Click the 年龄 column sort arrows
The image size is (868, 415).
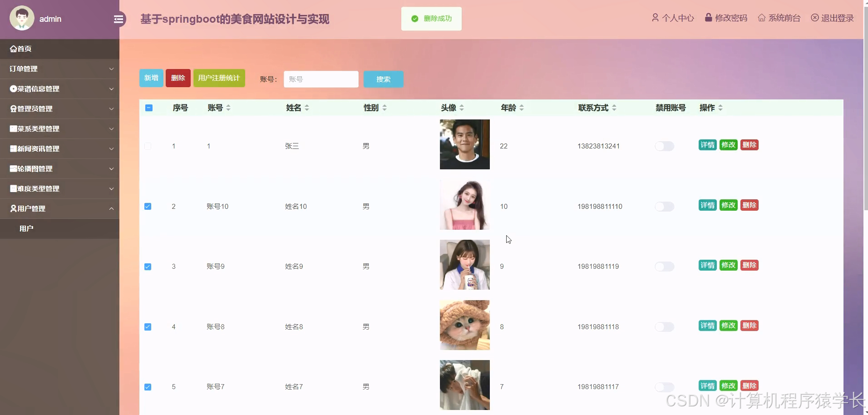point(522,108)
